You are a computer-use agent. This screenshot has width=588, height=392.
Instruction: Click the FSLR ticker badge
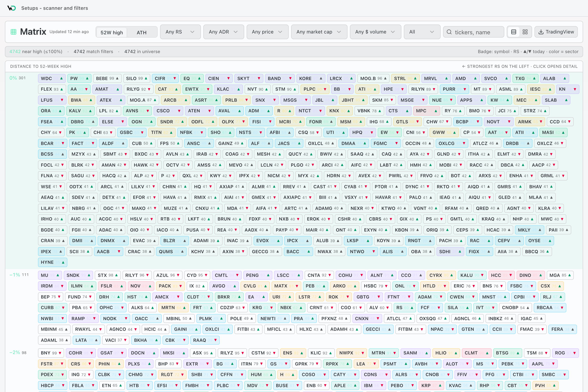112,286
